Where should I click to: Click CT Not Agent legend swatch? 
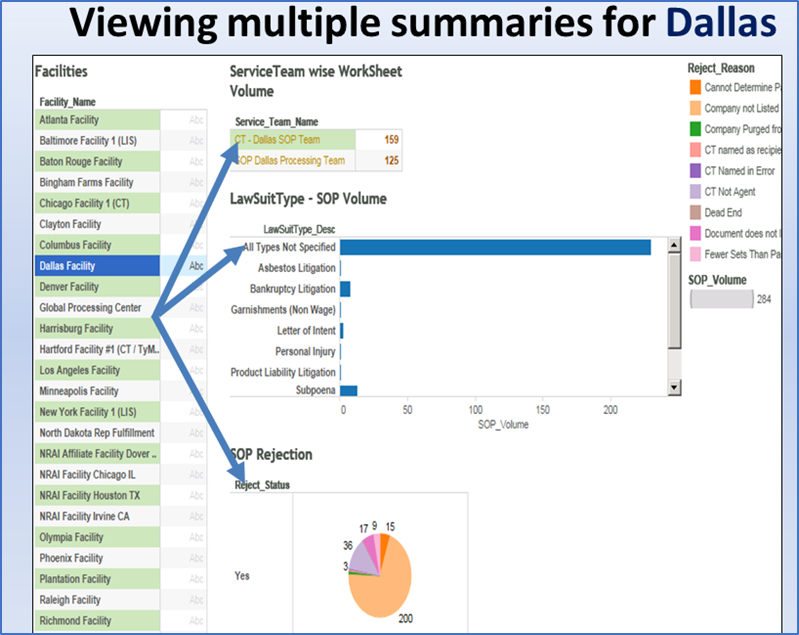point(694,191)
